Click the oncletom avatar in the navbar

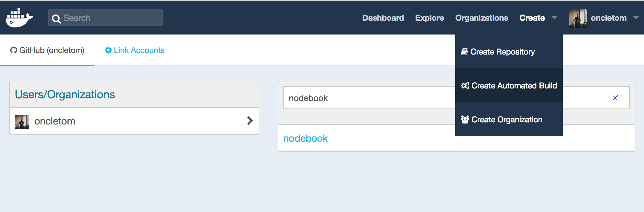578,18
